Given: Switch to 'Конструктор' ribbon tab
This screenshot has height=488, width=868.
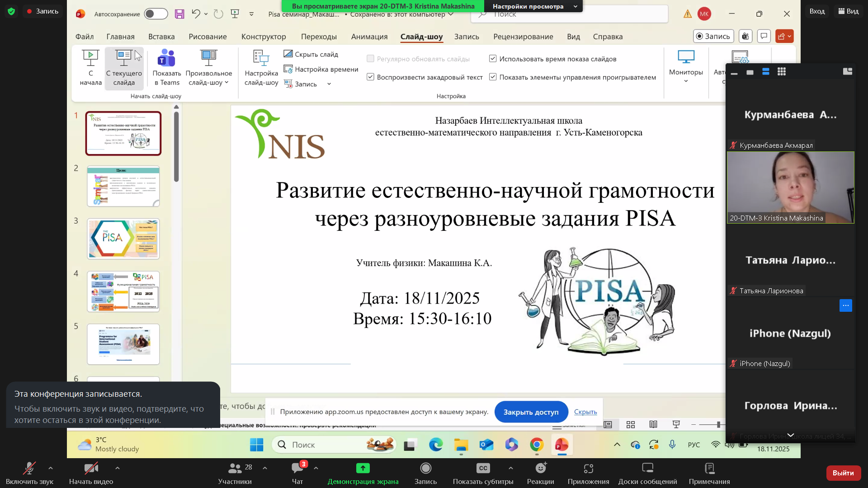Looking at the screenshot, I should [x=264, y=37].
